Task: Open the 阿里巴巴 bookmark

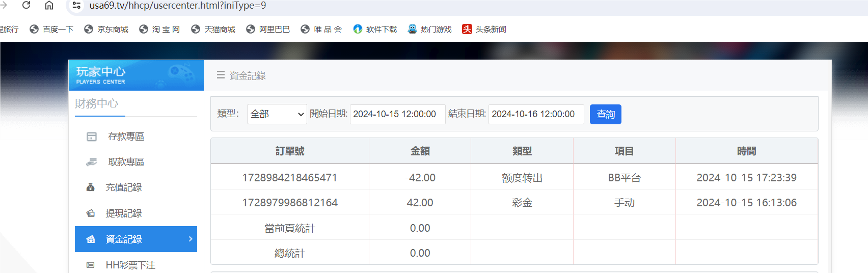Action: [268, 30]
